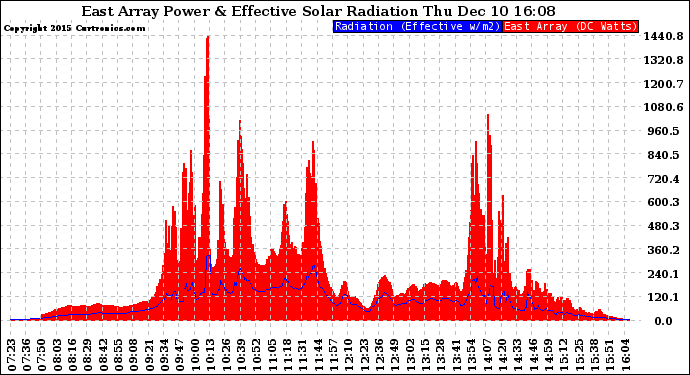This screenshot has height=375, width=690.
Task: Click the 09:08 time label
Action: (134, 355)
